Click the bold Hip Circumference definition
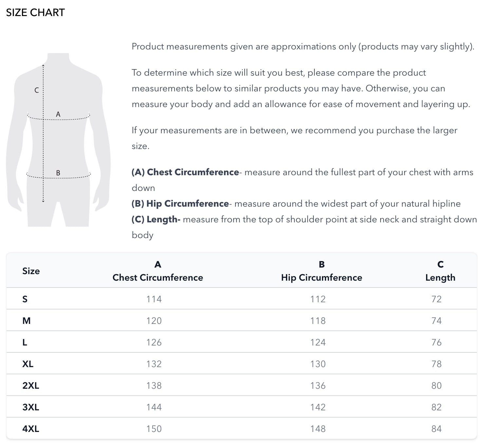The height and width of the screenshot is (448, 486). [180, 204]
